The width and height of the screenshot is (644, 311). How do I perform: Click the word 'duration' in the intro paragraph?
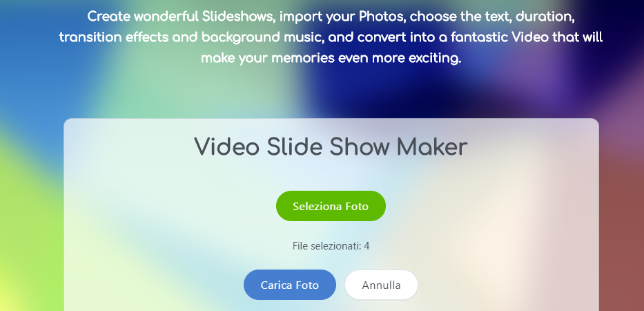tap(545, 17)
